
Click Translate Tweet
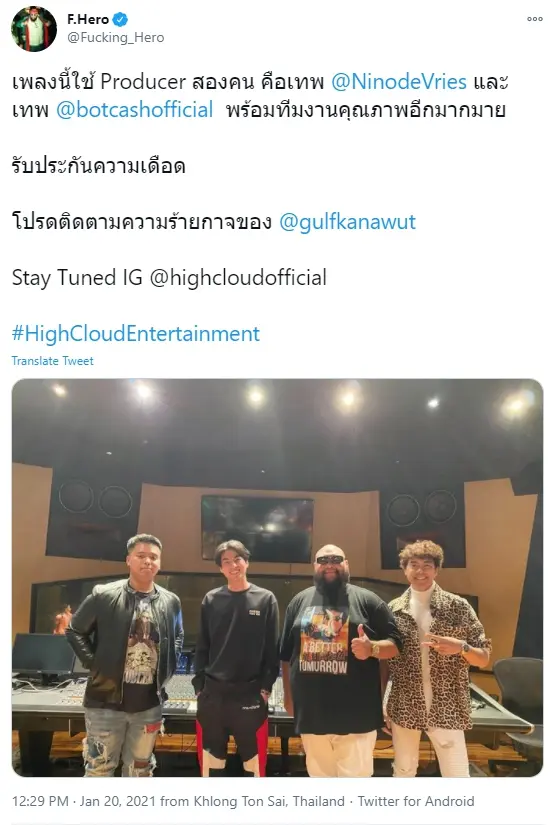click(x=53, y=361)
